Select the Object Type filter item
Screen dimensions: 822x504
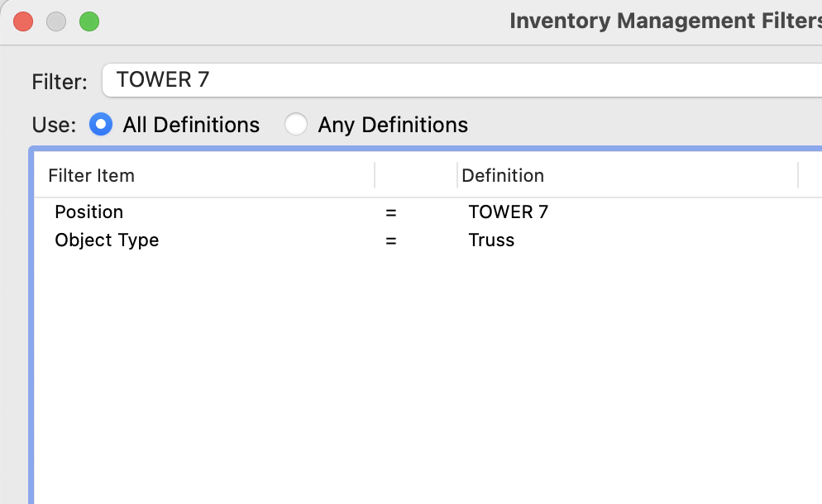coord(107,240)
